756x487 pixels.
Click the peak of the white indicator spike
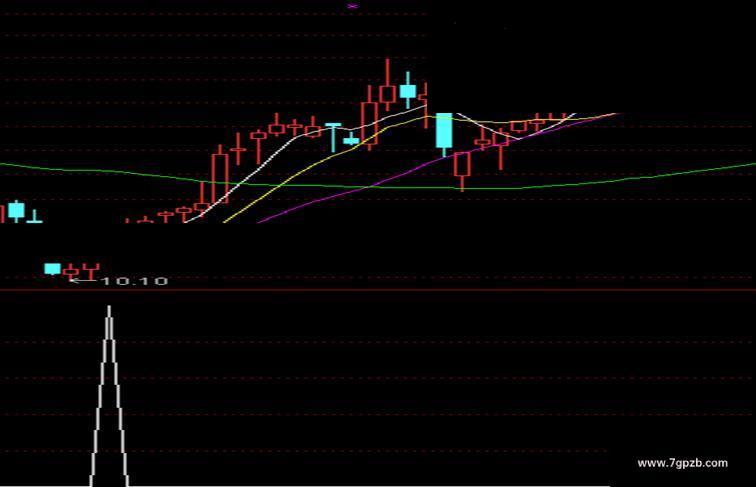coord(109,309)
